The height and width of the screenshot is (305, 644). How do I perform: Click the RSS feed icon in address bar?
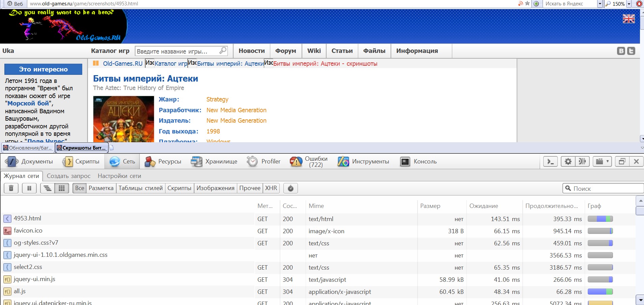[x=521, y=4]
